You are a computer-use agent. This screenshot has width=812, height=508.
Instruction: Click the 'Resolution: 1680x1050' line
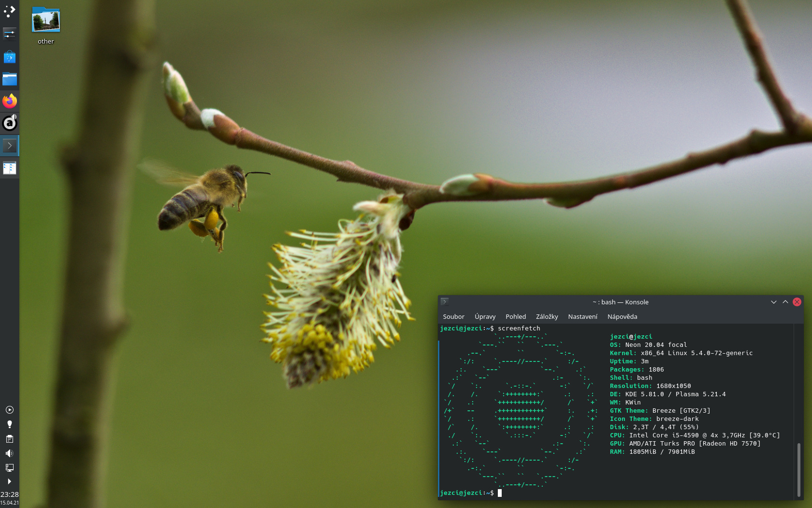pyautogui.click(x=650, y=386)
